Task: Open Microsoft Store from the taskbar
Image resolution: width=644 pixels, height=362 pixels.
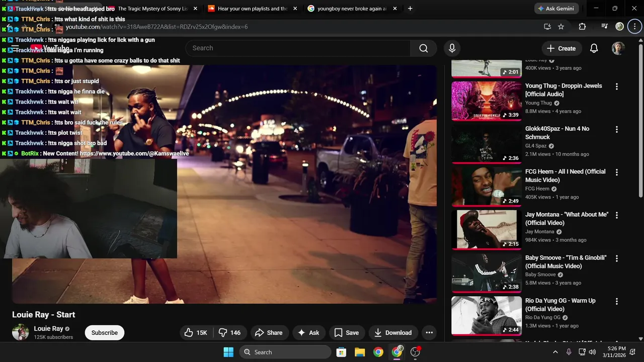Action: click(341, 352)
